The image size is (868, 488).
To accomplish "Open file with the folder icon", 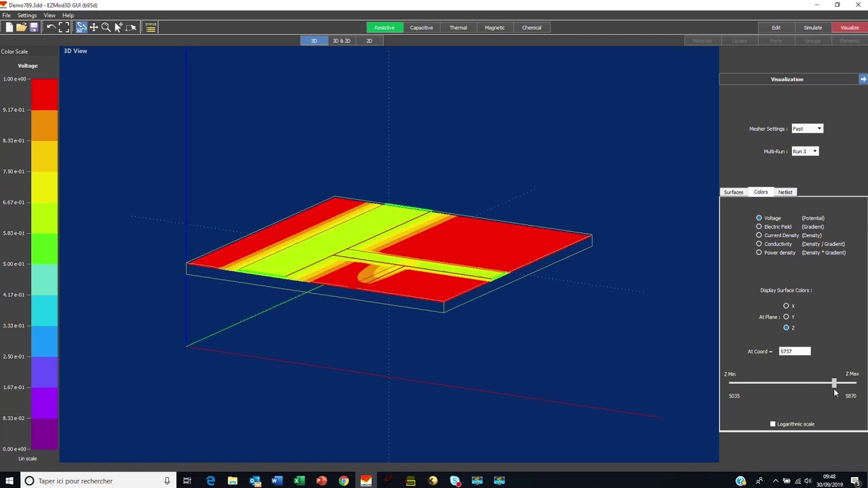I will pos(21,27).
